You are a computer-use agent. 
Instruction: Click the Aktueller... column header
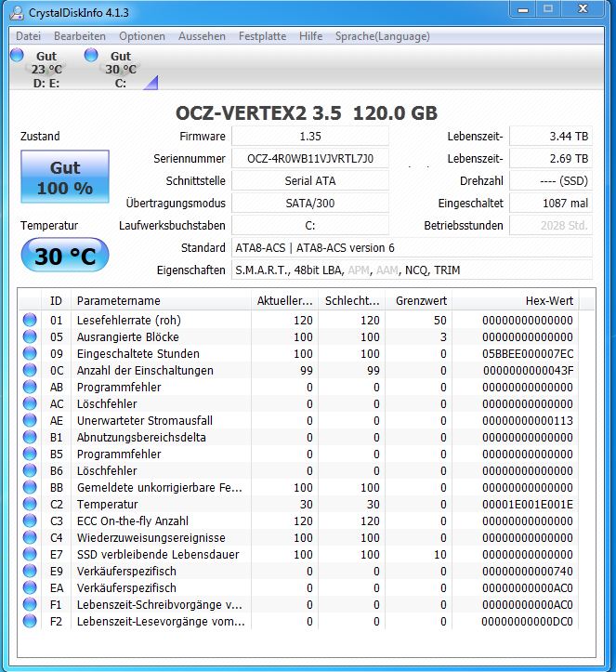285,301
